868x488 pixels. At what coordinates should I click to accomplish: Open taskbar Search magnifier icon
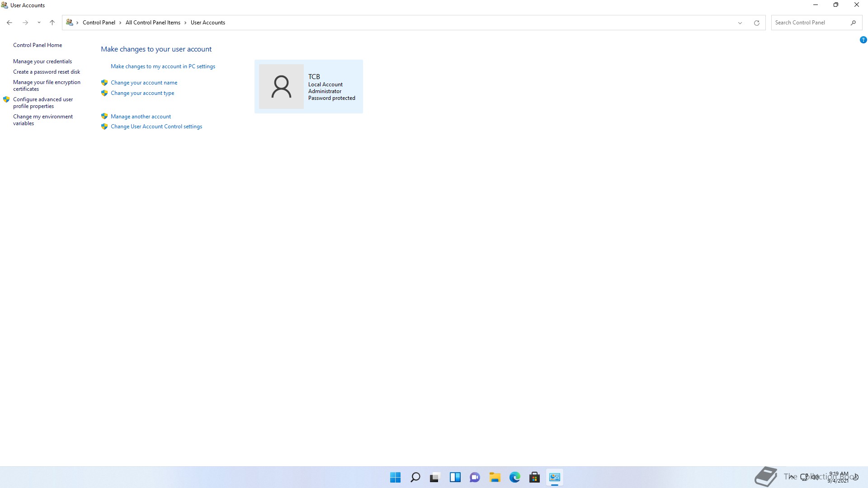click(x=415, y=477)
